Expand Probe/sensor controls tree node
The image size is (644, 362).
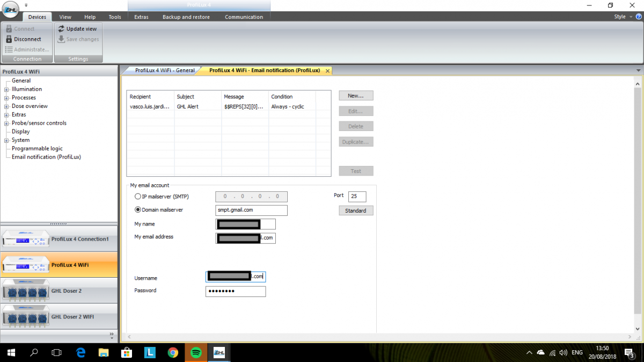click(6, 124)
